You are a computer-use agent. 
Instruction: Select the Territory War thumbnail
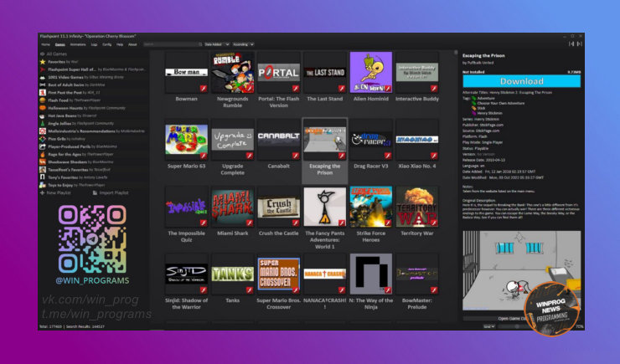417,207
